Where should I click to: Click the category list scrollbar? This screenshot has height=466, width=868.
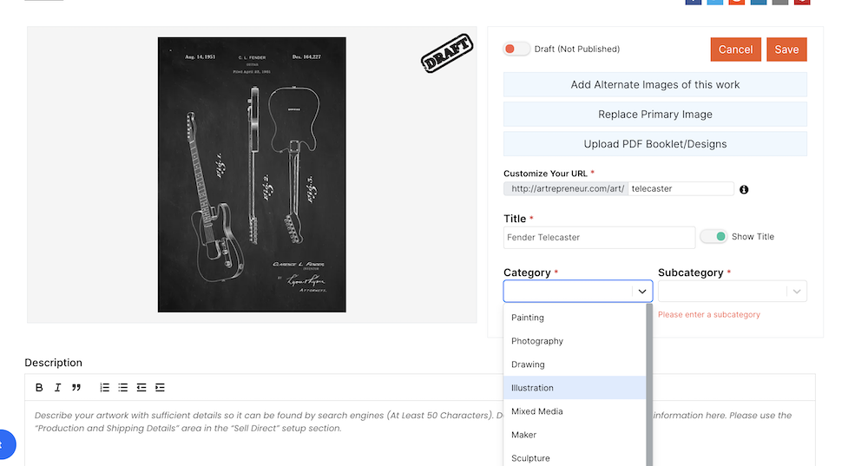649,384
